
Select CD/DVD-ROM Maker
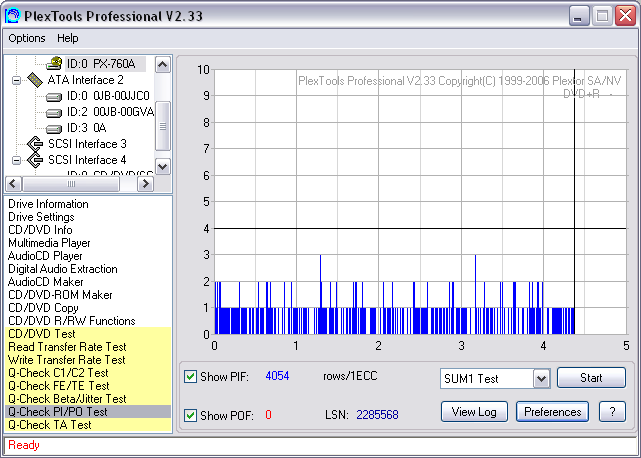point(60,295)
